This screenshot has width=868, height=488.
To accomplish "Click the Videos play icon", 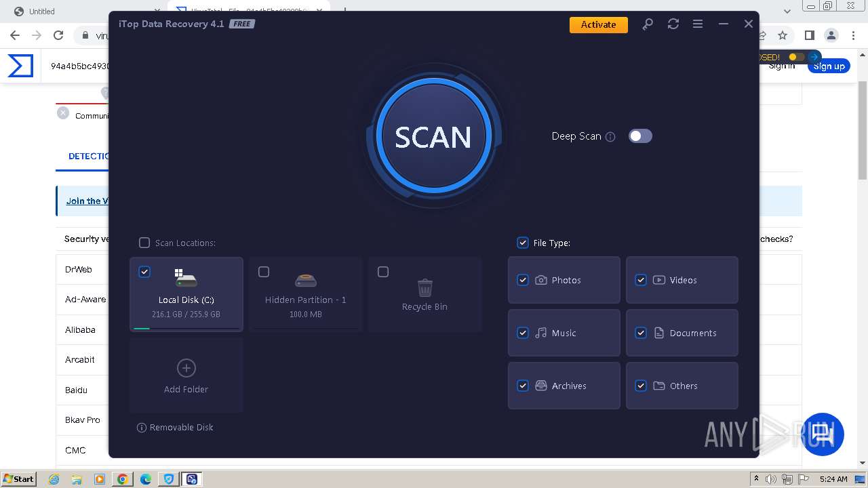I will (x=659, y=280).
